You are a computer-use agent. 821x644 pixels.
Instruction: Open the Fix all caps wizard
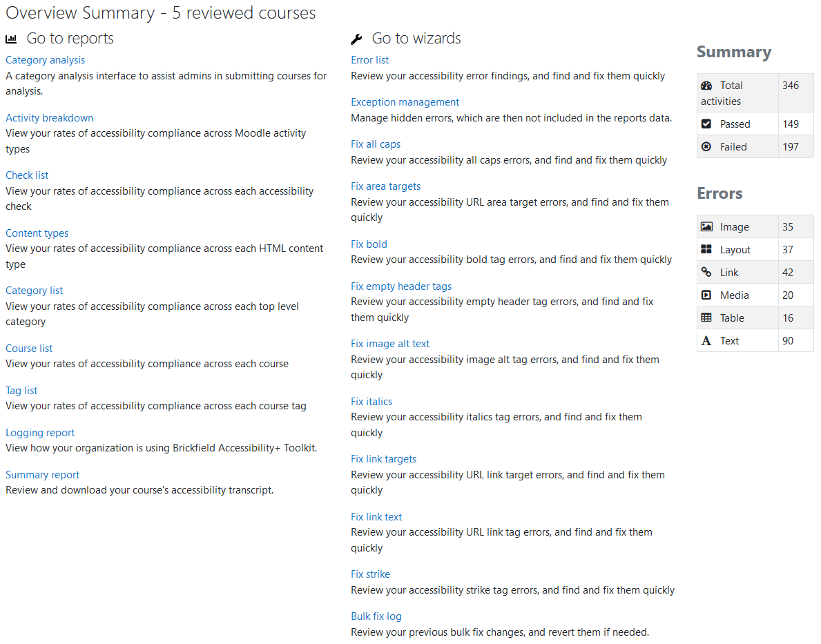point(376,144)
